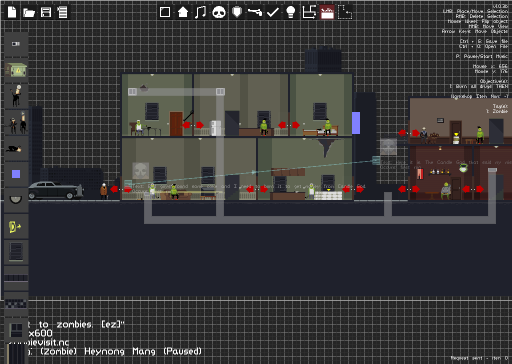Viewport: 512px width, 364px height.
Task: Select the vent path routing tool
Action: (x=309, y=12)
